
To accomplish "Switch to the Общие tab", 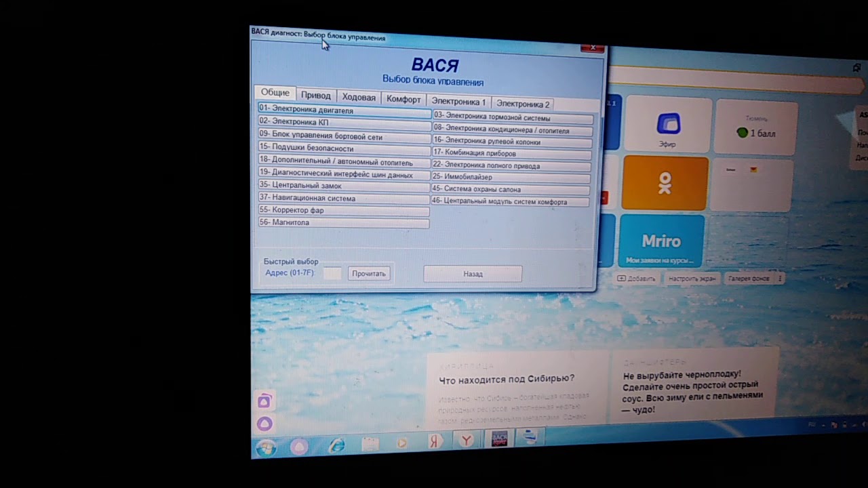I will tap(275, 93).
